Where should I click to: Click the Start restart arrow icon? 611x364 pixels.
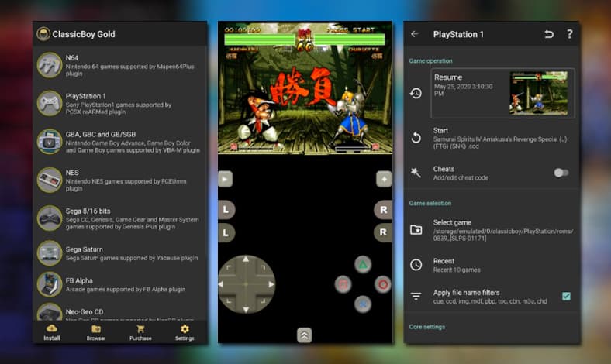pyautogui.click(x=416, y=137)
